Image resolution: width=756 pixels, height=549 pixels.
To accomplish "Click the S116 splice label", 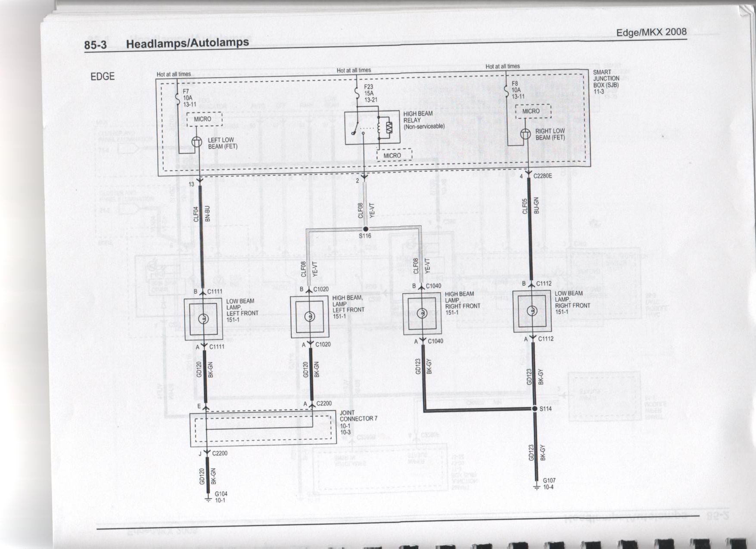I will [365, 236].
